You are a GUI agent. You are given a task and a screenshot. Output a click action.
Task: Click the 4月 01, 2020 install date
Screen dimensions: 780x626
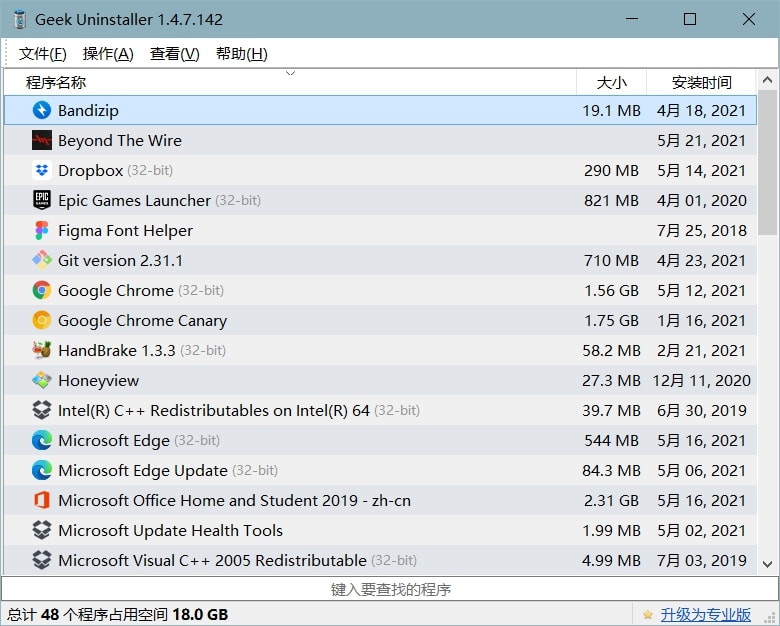[702, 200]
